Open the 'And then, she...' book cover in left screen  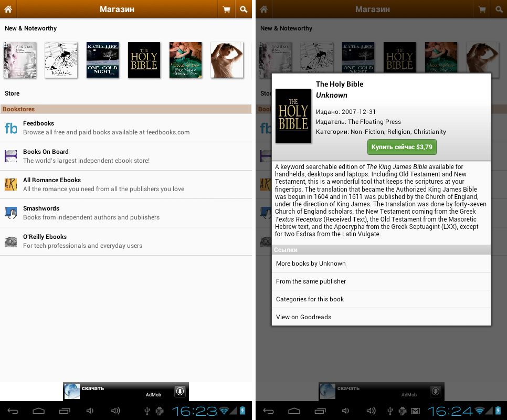[x=20, y=60]
